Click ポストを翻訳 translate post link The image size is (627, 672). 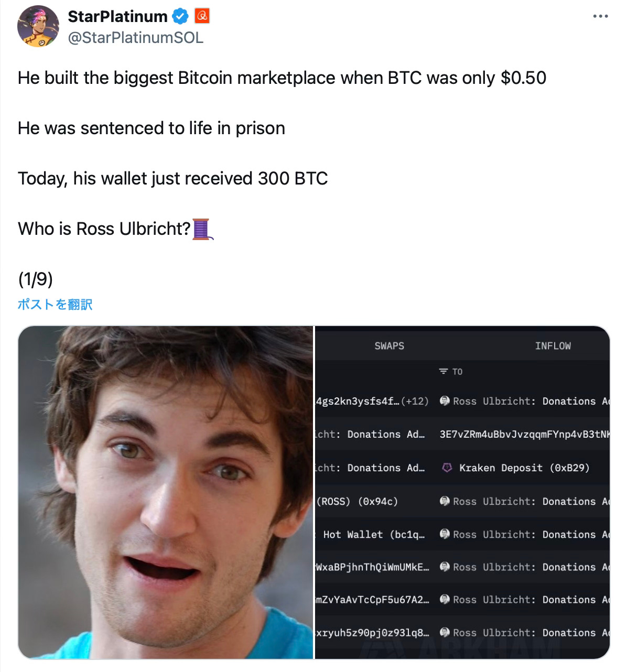pyautogui.click(x=55, y=305)
